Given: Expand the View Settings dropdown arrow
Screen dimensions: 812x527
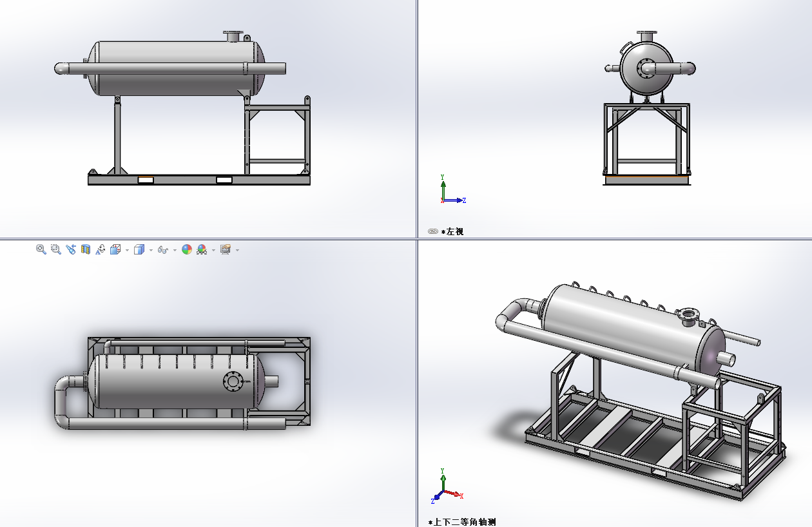Looking at the screenshot, I should pyautogui.click(x=237, y=250).
